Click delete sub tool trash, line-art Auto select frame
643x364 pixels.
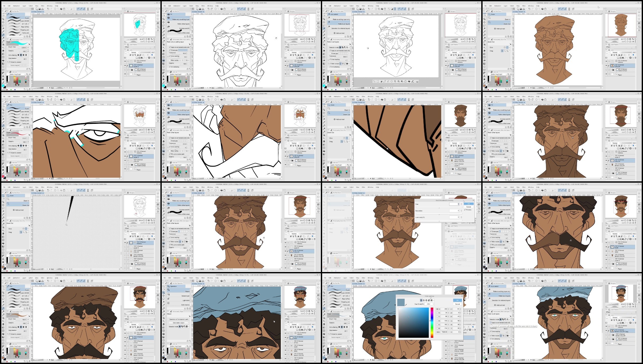coord(350,37)
